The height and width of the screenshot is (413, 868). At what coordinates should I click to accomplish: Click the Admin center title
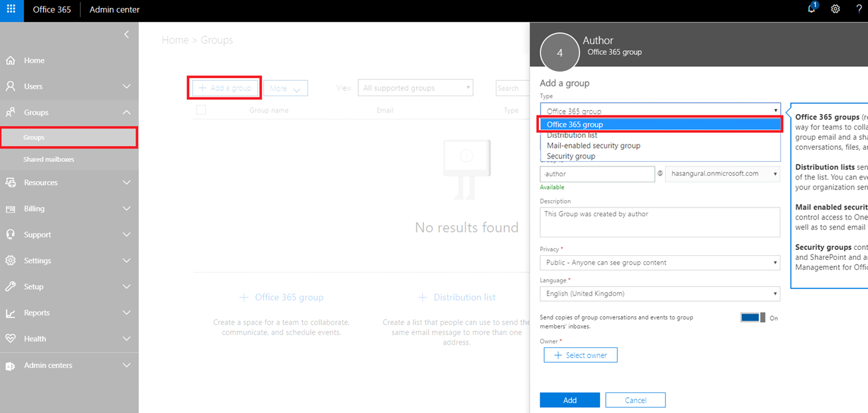(115, 10)
